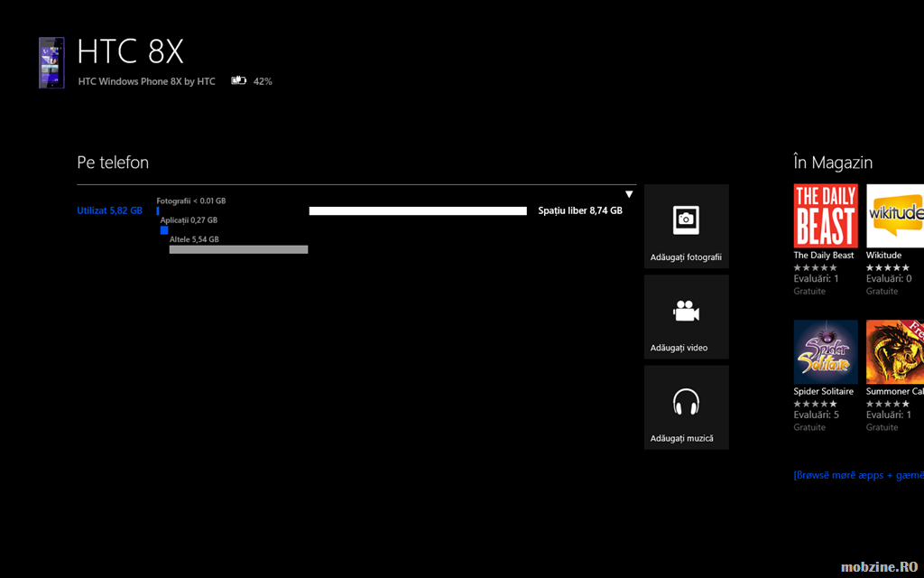Click 'Evaluări: 5' under Spider Solitaire
Screen dimensions: 924x578
[x=816, y=415]
